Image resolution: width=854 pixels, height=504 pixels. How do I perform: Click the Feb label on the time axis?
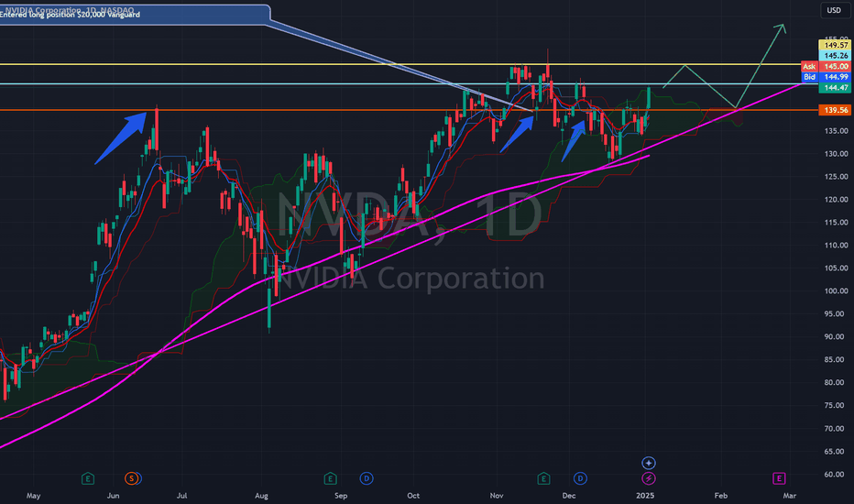pos(720,496)
